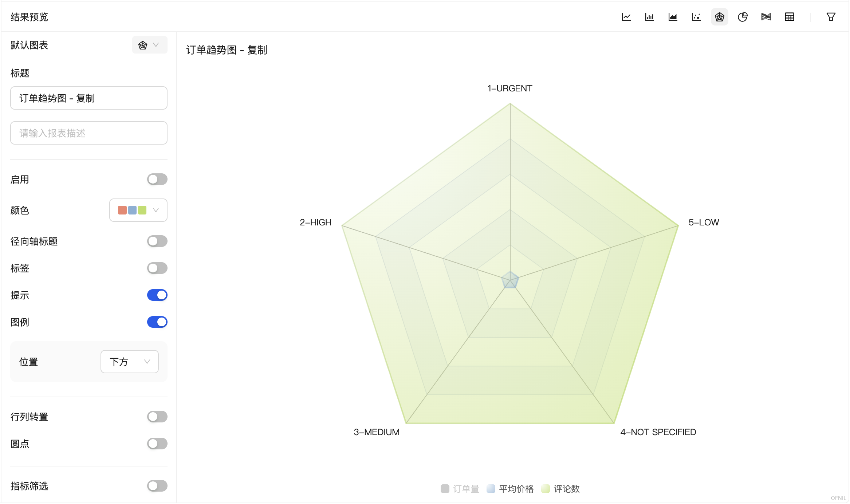Select scatter plot chart icon

[x=696, y=17]
